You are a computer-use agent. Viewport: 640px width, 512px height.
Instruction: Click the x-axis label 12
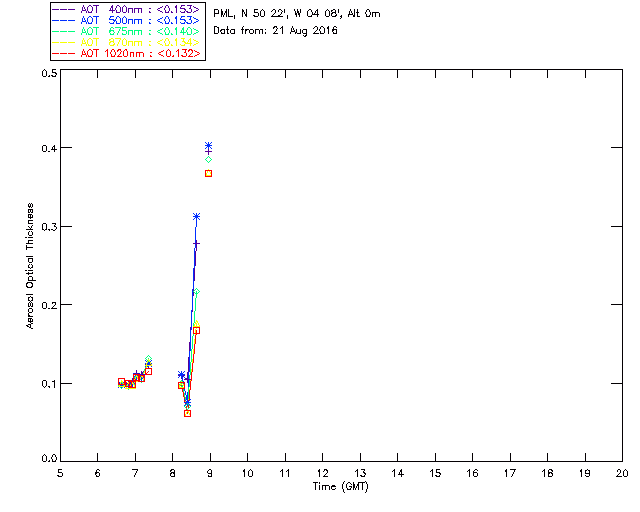(x=323, y=473)
